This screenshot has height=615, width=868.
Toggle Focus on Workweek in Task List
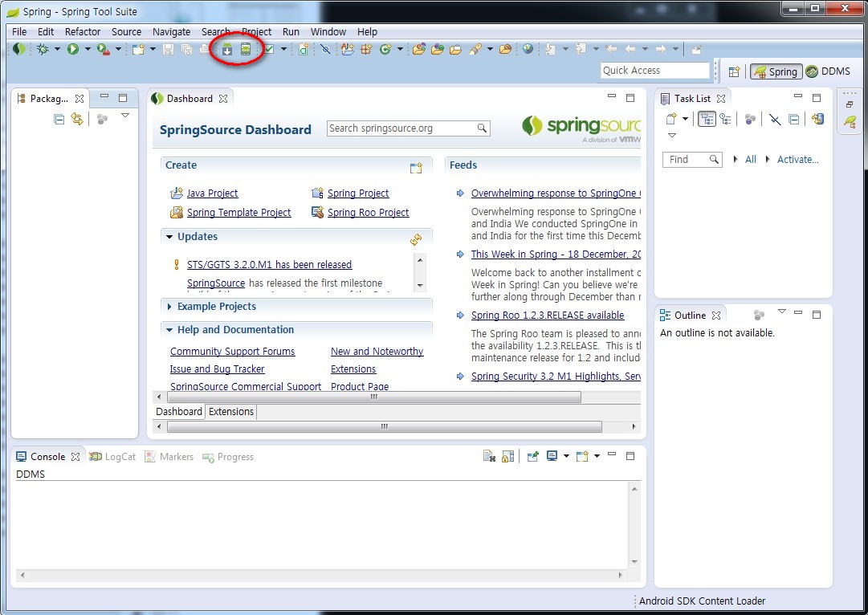tap(750, 119)
